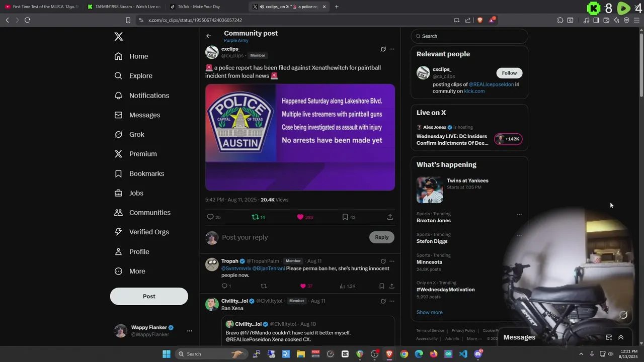Image resolution: width=644 pixels, height=362 pixels.
Task: Open More options next to Braxton Jones trend
Action: (519, 215)
